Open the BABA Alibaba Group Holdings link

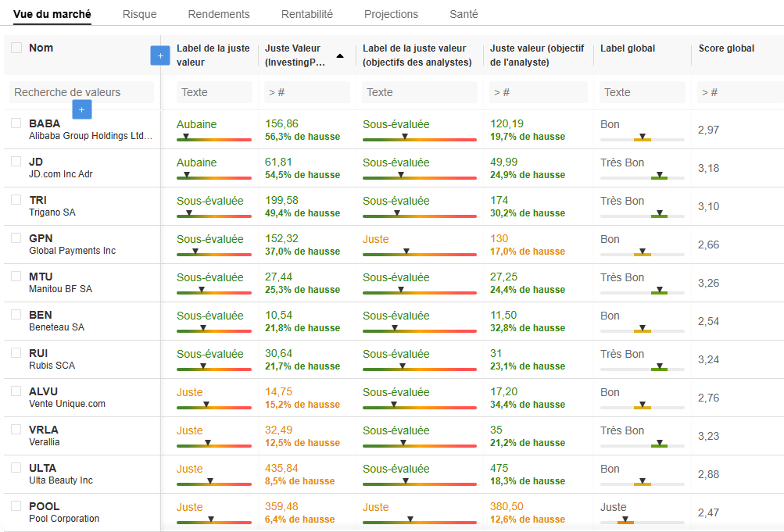tap(90, 130)
